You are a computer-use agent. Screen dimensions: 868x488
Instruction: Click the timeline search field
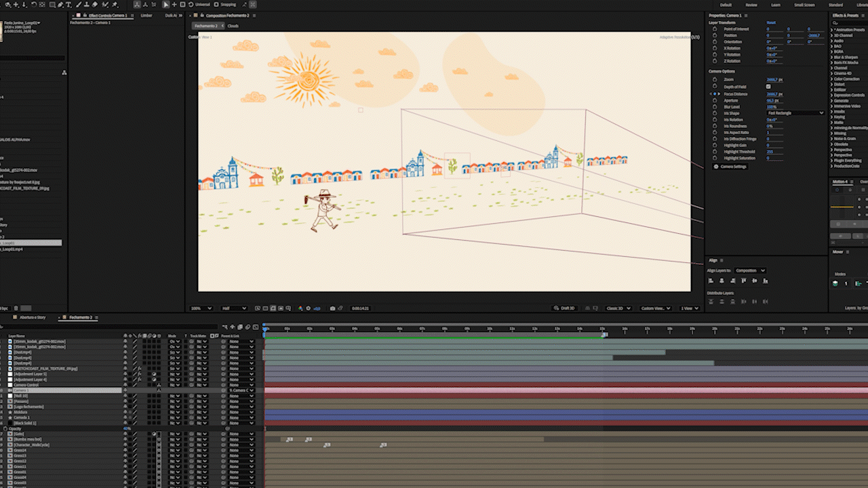point(110,327)
